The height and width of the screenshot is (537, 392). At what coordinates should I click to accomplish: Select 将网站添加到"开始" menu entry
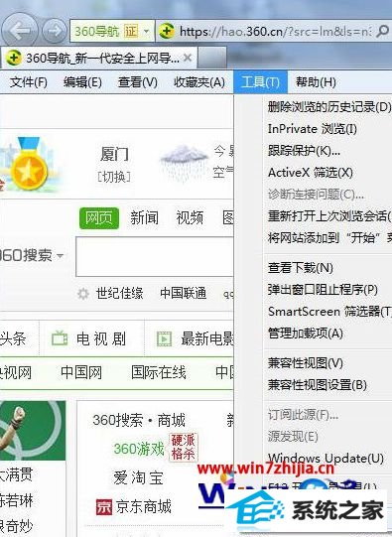coord(329,237)
